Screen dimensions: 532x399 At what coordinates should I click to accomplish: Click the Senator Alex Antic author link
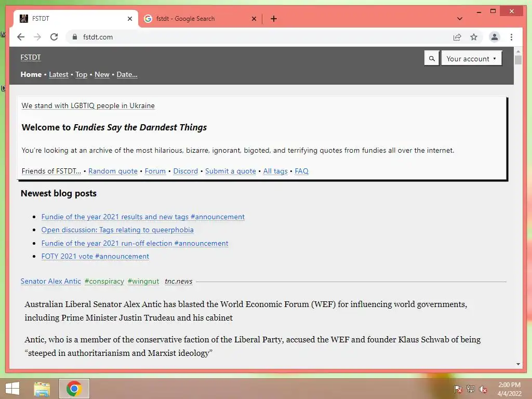point(50,281)
